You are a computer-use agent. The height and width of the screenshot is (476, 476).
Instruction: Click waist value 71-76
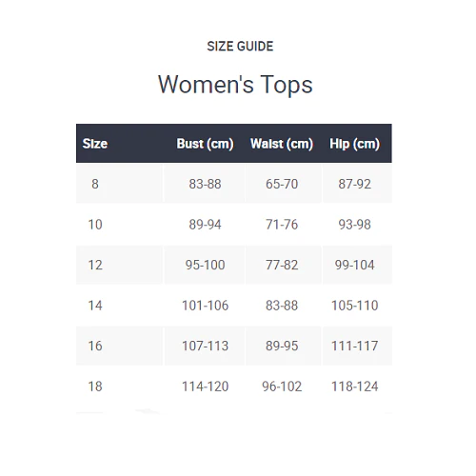[x=282, y=225]
